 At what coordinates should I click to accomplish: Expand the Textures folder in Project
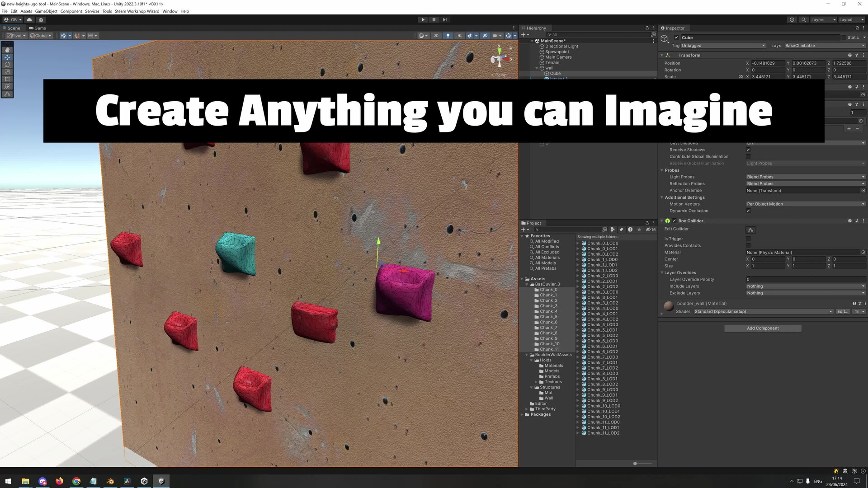(x=537, y=382)
